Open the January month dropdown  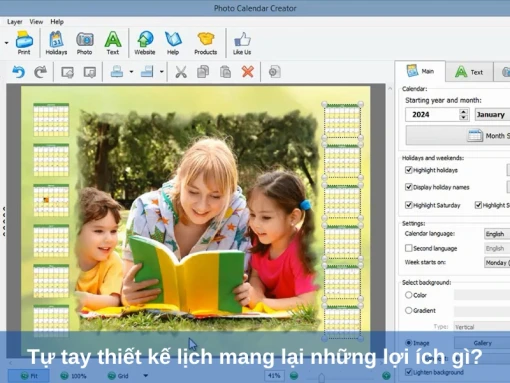pos(492,114)
